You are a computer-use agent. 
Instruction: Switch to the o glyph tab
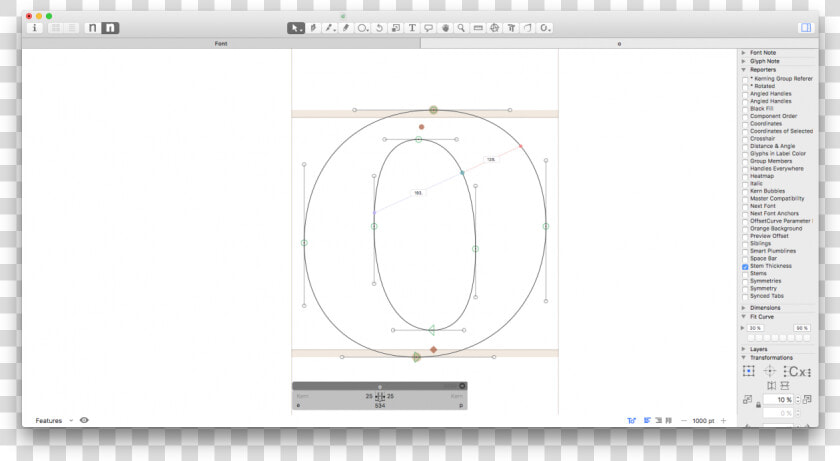[x=619, y=43]
